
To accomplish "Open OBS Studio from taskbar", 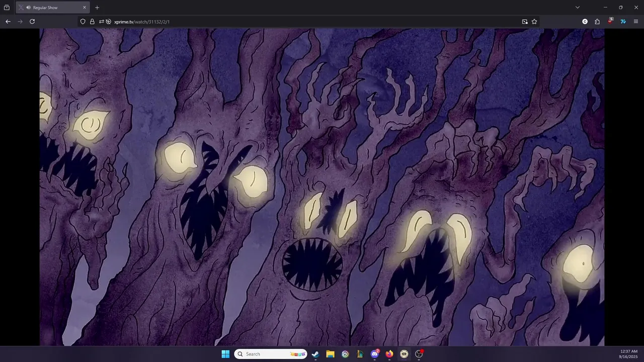I will (419, 354).
